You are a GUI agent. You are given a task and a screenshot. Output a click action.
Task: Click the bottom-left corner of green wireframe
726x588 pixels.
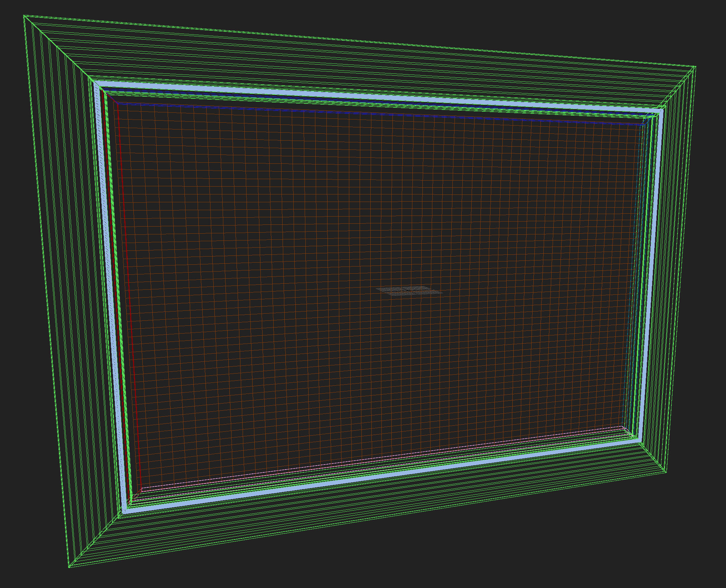pos(69,567)
